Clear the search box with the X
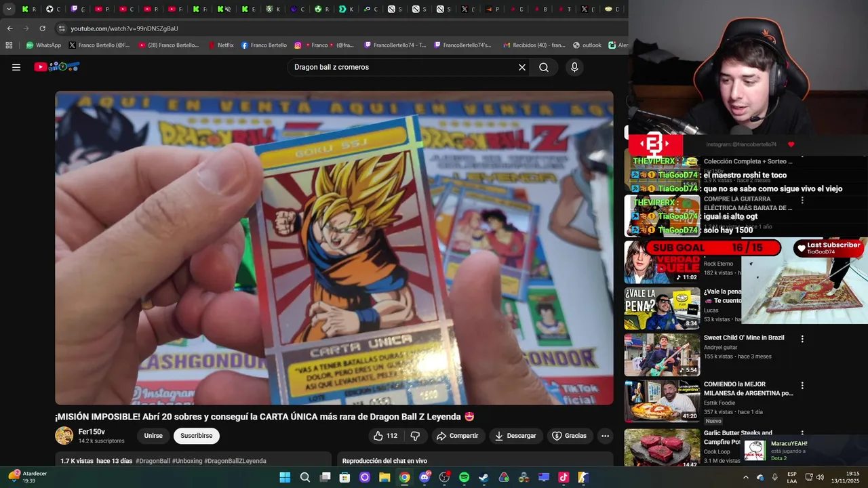 [522, 67]
